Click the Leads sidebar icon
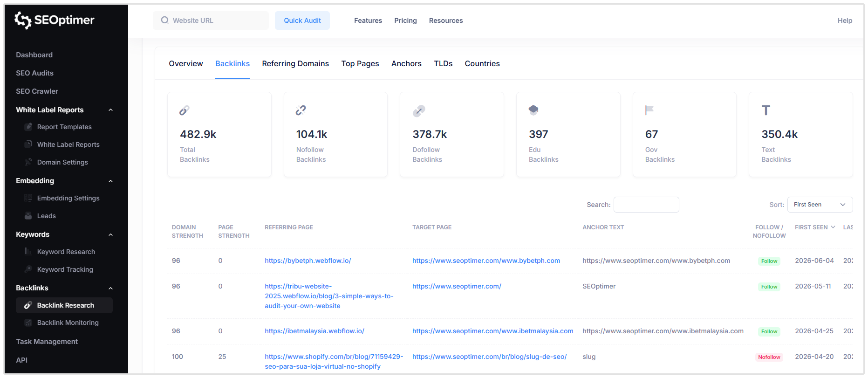 (x=28, y=216)
